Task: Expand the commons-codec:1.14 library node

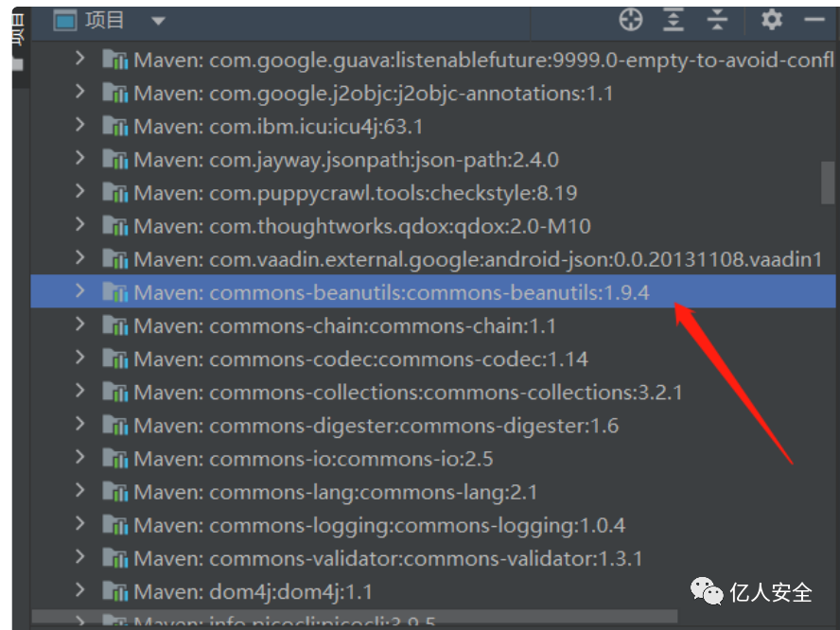Action: pyautogui.click(x=79, y=357)
